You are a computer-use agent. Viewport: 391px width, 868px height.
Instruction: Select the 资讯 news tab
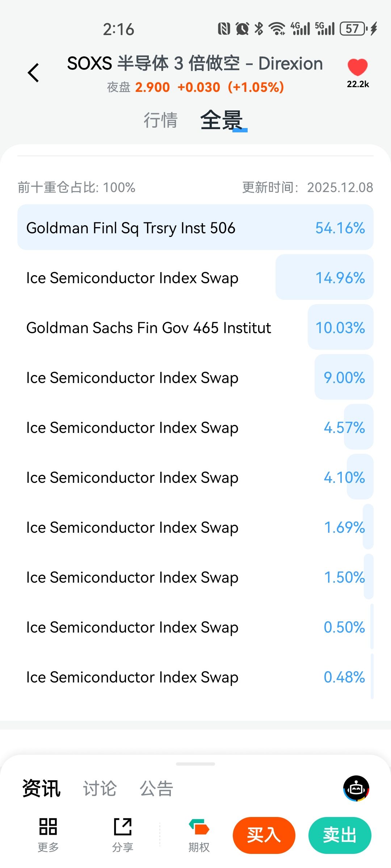coord(41,788)
